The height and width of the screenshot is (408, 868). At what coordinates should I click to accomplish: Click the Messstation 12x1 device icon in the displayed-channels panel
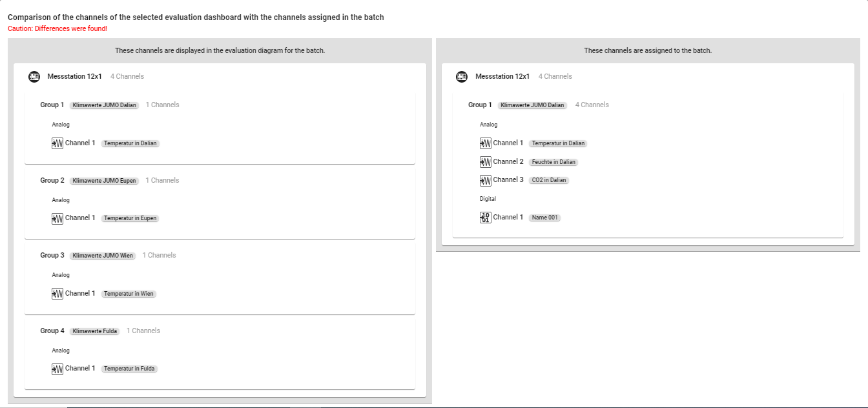point(34,77)
